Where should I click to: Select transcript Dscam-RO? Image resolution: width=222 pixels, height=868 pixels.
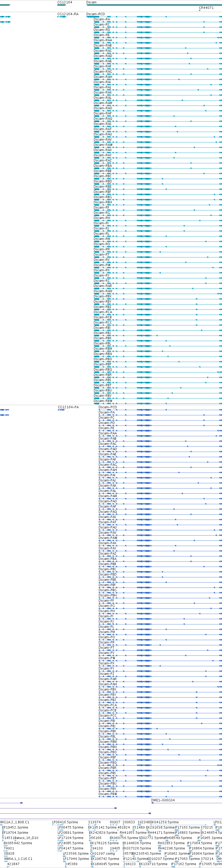pos(101,244)
